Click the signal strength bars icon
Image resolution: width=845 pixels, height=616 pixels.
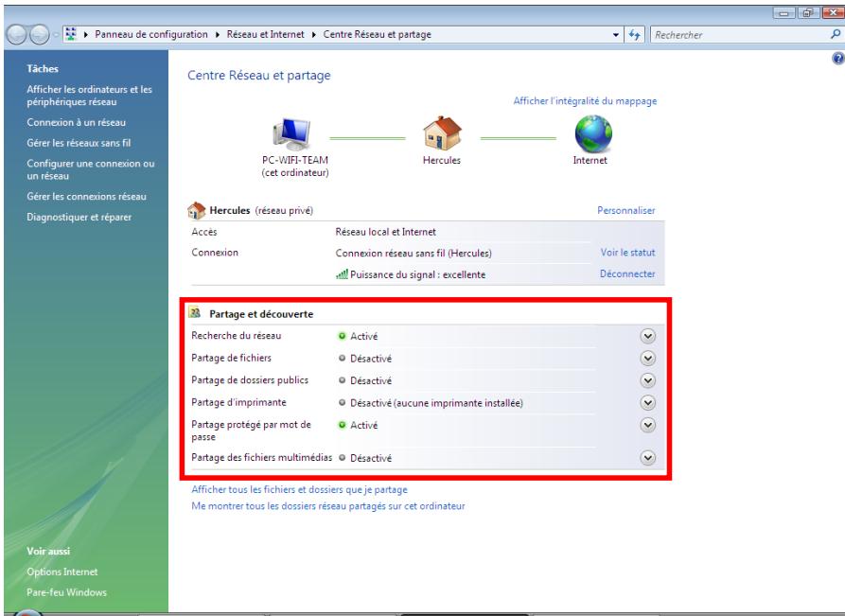tap(342, 274)
